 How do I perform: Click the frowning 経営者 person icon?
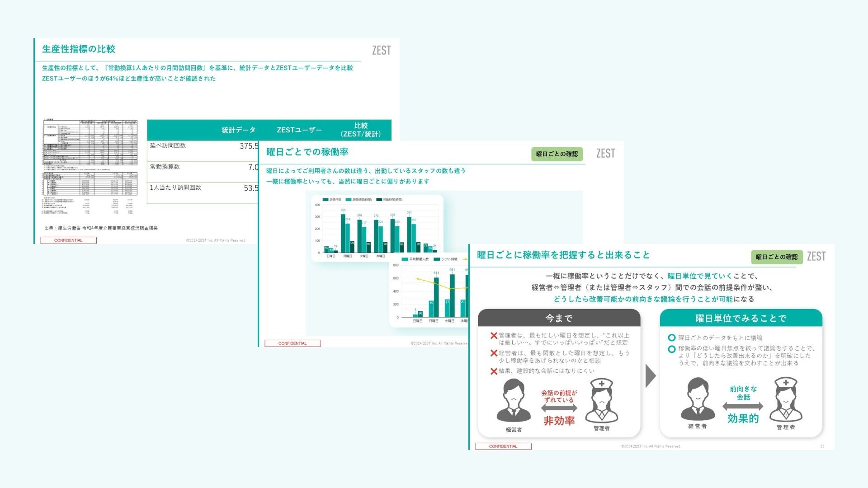(x=514, y=401)
